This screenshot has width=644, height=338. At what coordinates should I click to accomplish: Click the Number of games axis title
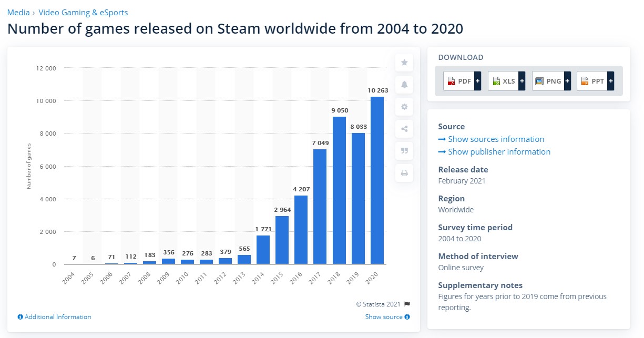(x=29, y=166)
